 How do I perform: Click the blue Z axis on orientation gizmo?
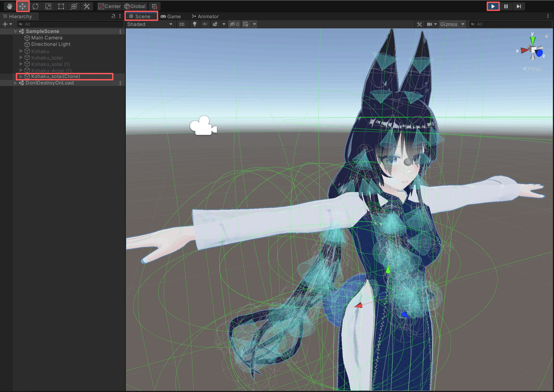point(540,53)
